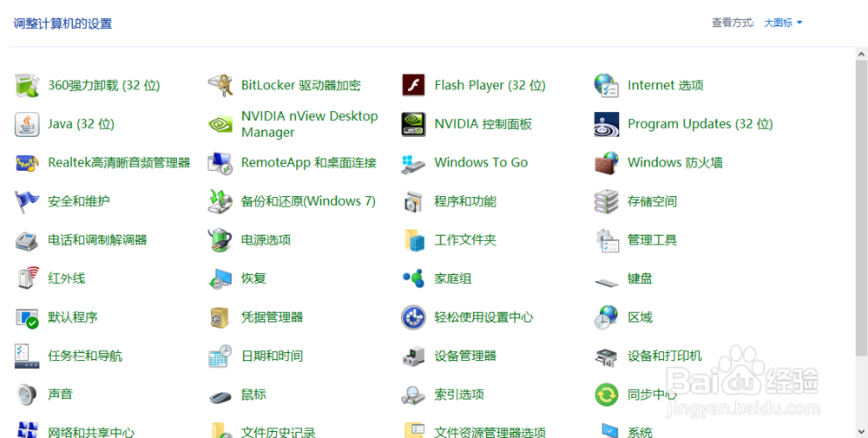Open the 区域 text link
The image size is (868, 438).
(640, 318)
